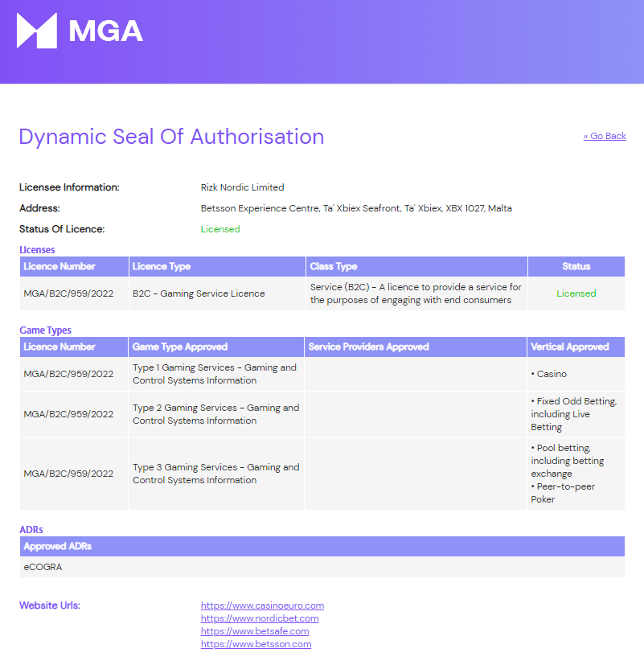This screenshot has height=669, width=644.
Task: Click the Vertical Approved column header
Action: tap(576, 347)
